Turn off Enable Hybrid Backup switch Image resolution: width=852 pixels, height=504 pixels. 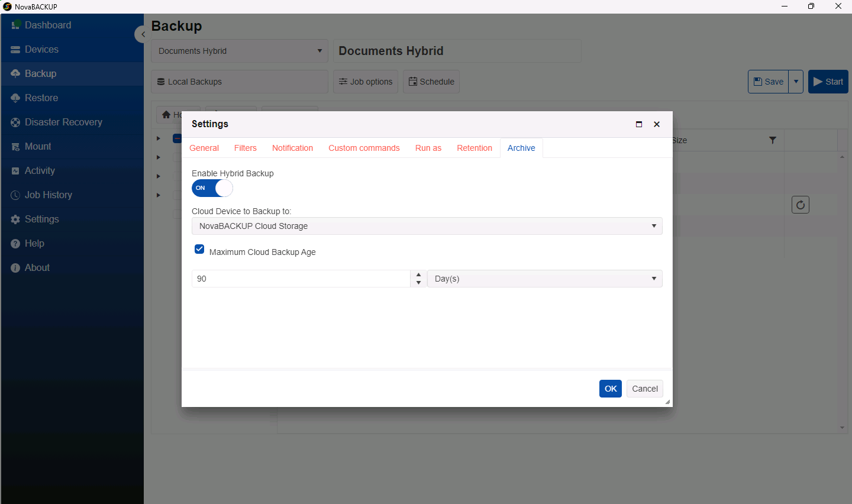(x=212, y=188)
